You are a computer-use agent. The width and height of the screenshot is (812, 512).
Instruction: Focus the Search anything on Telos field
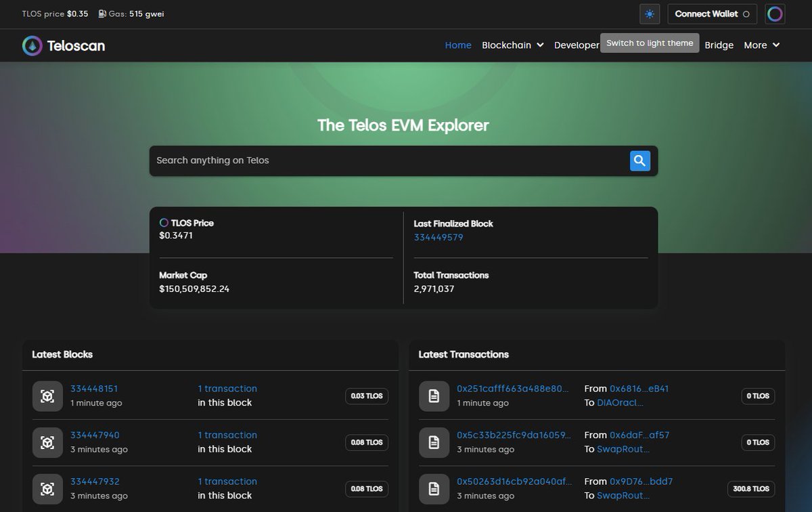click(389, 161)
